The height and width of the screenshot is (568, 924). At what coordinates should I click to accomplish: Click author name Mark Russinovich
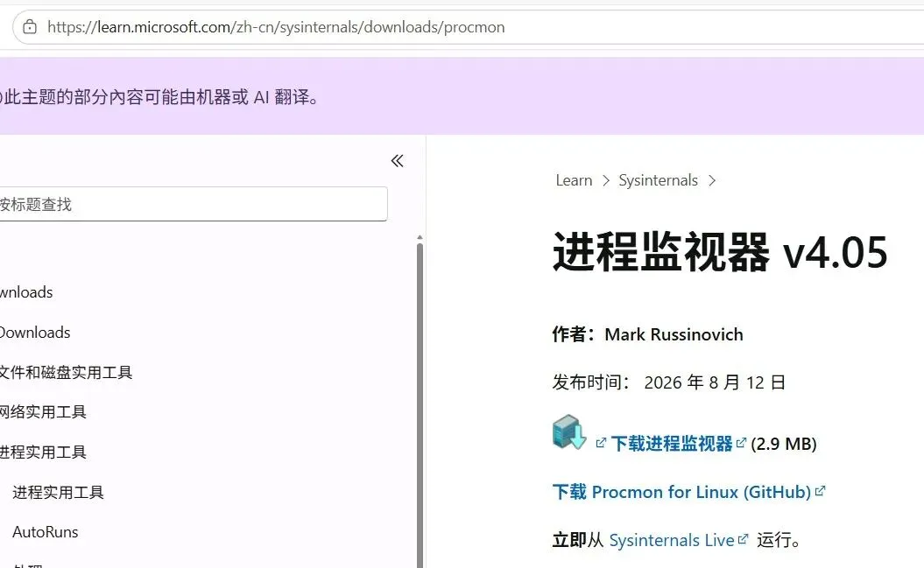674,334
